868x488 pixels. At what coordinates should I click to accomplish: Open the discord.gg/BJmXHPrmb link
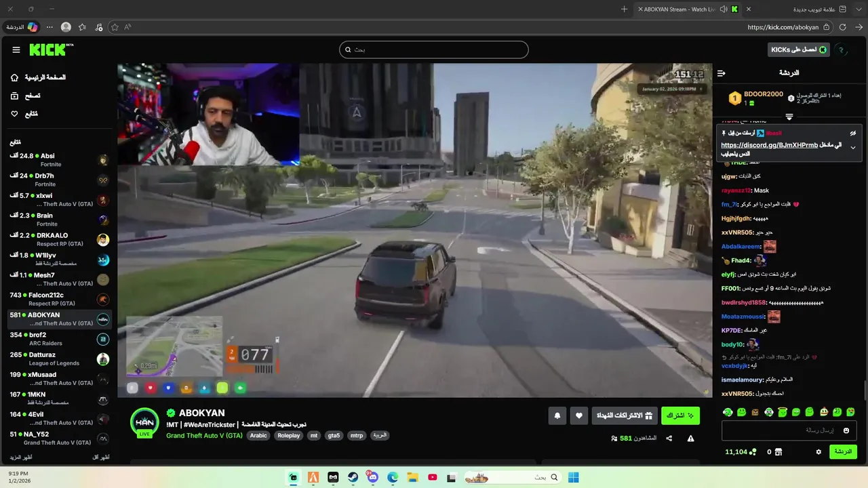click(769, 145)
